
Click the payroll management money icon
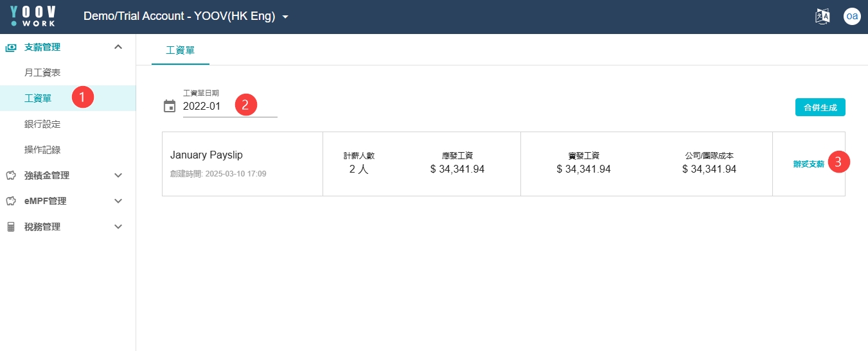(11, 47)
